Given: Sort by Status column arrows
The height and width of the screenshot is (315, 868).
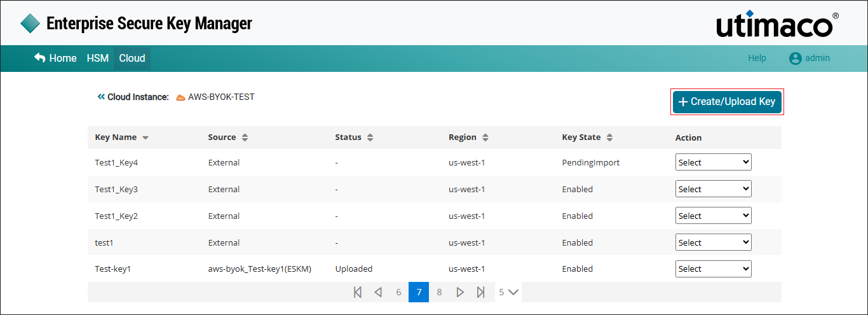Looking at the screenshot, I should point(370,137).
